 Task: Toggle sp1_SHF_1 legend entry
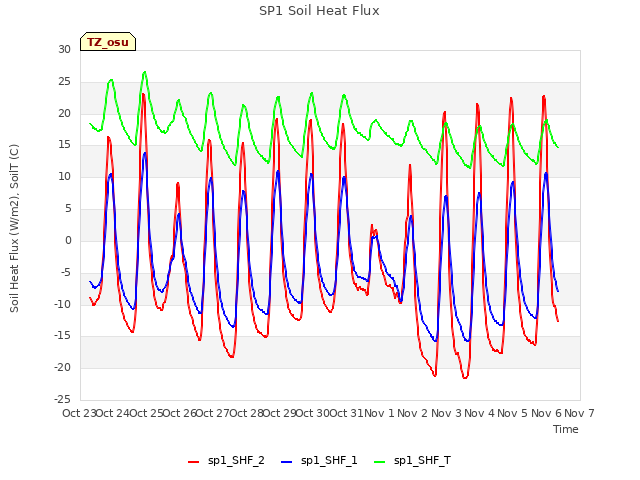[x=319, y=461]
